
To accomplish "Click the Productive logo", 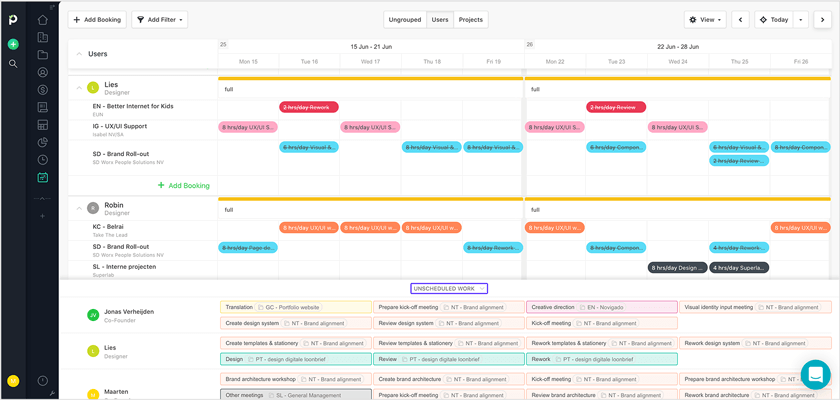I will point(13,20).
